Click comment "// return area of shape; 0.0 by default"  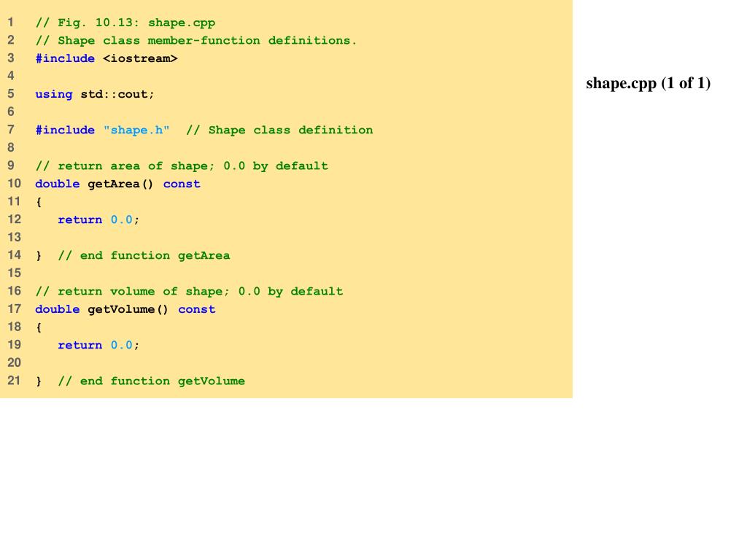pos(182,166)
